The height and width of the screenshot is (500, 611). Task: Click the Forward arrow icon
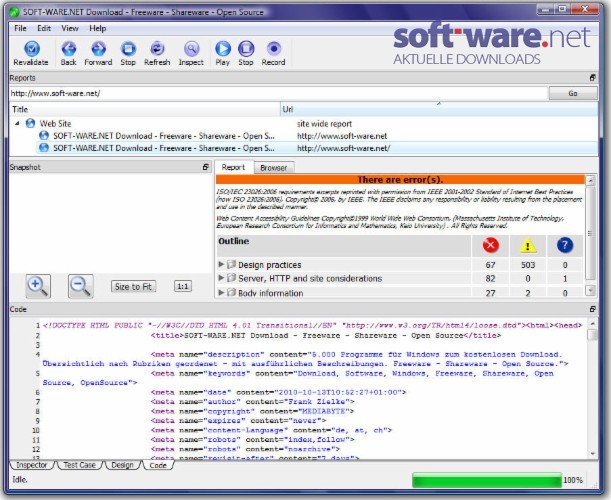tap(98, 49)
